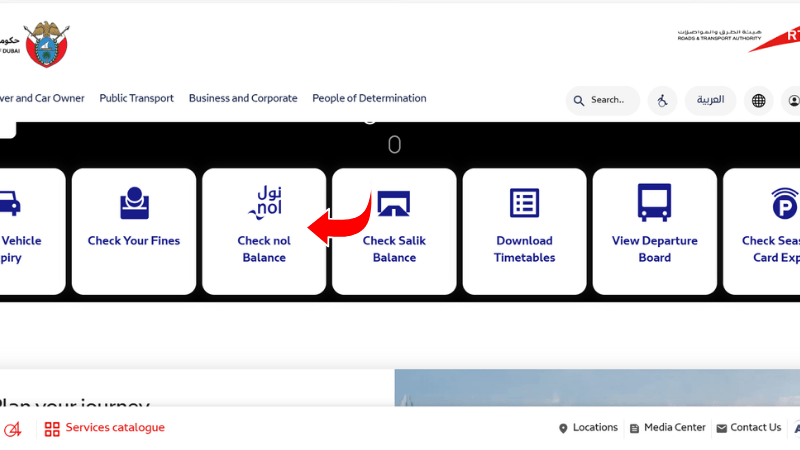Open the Download Timetables card
This screenshot has height=450, width=800.
(x=524, y=231)
